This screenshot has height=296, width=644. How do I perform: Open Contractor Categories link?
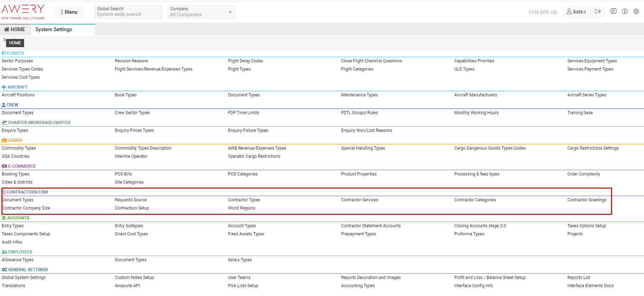(x=475, y=200)
